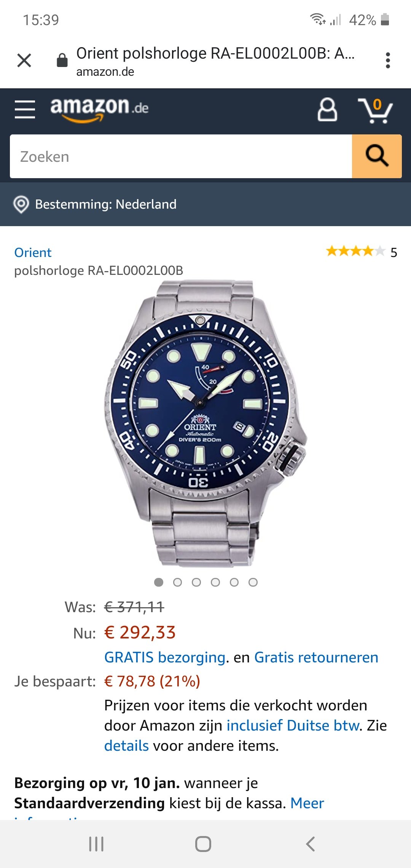The height and width of the screenshot is (868, 411).
Task: Tap the amazon.de logo
Action: 99,108
